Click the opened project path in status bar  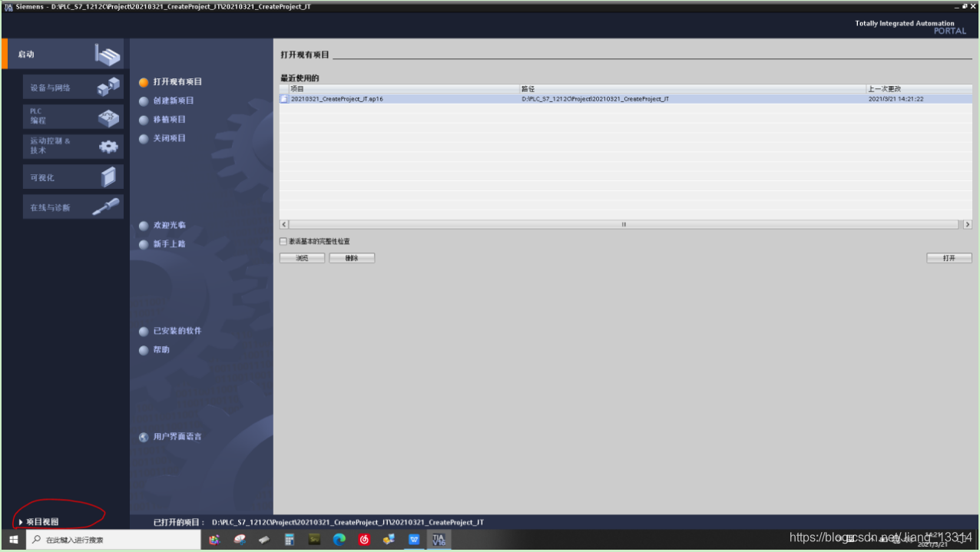click(348, 522)
